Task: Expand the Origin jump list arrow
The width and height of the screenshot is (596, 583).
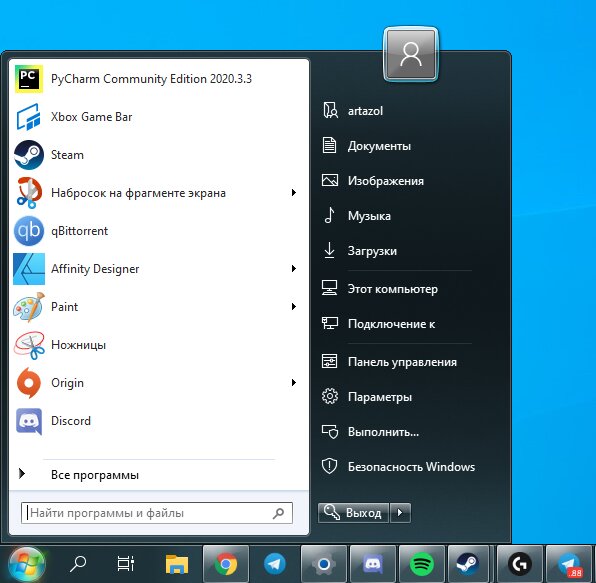Action: pos(293,383)
